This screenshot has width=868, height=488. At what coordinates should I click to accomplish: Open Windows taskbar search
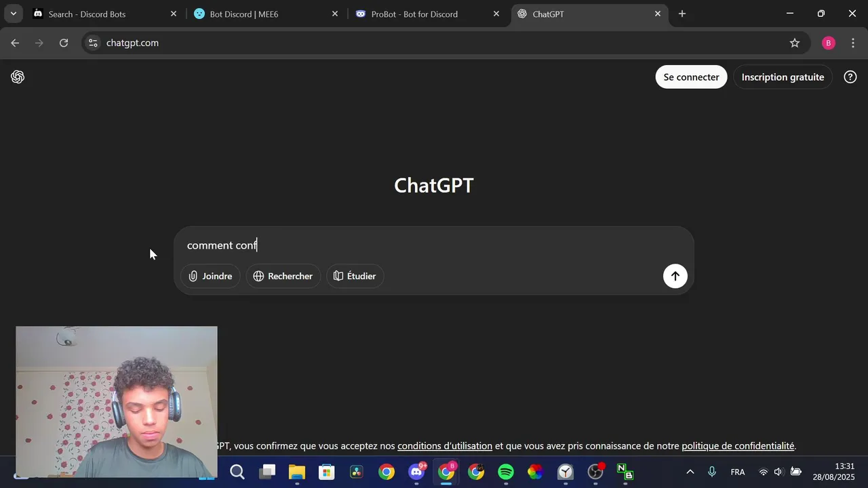click(237, 472)
